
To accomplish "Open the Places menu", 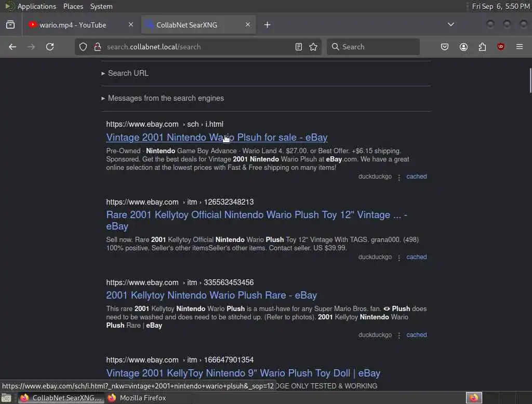I will click(x=73, y=6).
